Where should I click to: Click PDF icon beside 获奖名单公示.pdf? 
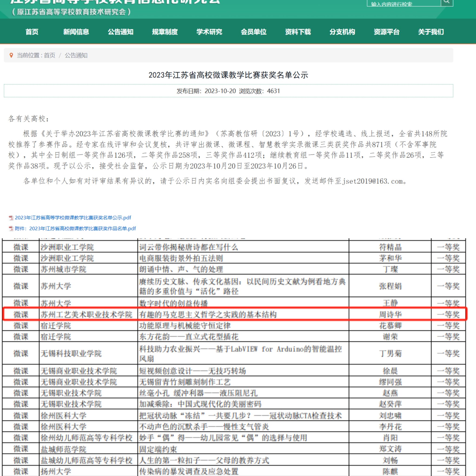[11, 218]
